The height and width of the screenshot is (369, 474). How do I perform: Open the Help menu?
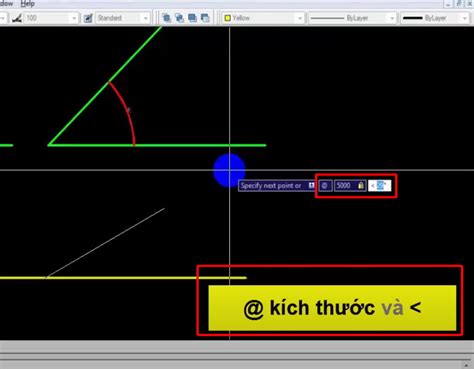pos(27,4)
